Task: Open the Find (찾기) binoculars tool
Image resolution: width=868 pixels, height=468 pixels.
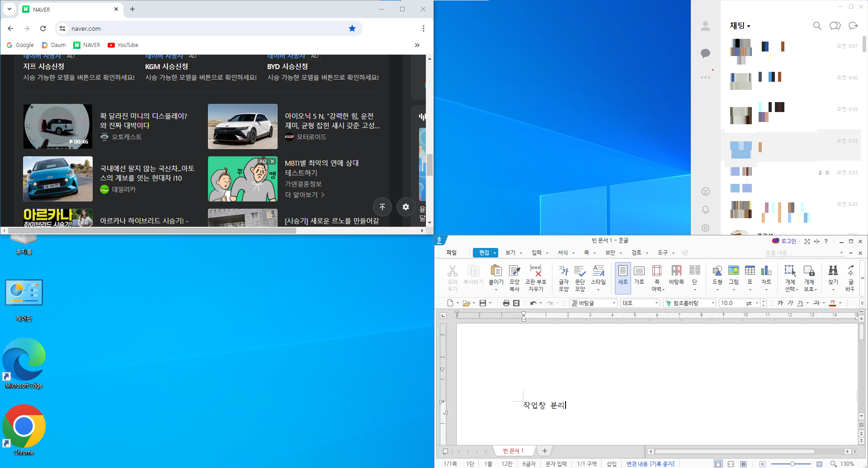Action: (833, 275)
